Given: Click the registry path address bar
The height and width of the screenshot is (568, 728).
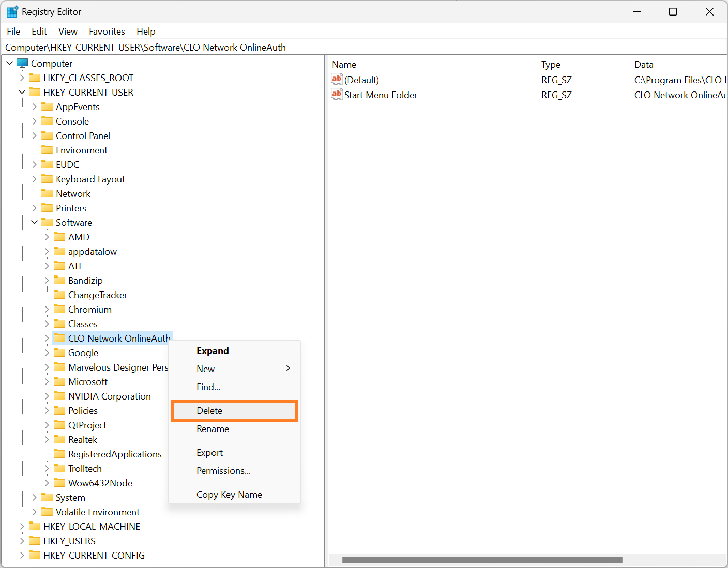Looking at the screenshot, I should pos(364,47).
